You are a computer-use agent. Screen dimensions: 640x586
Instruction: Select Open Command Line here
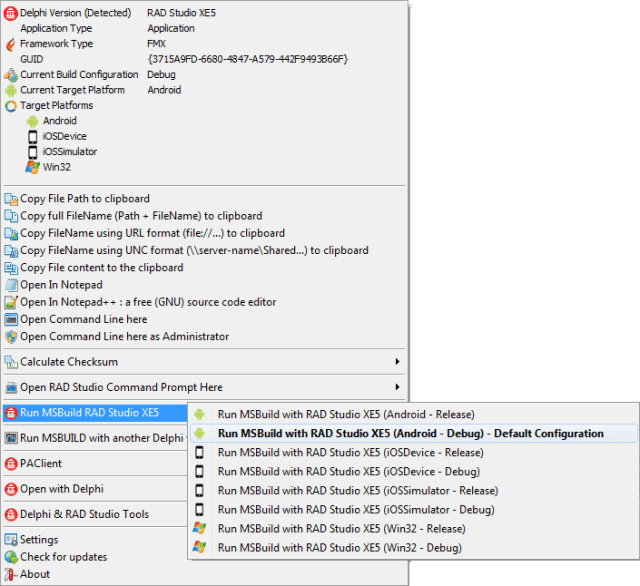[204, 320]
